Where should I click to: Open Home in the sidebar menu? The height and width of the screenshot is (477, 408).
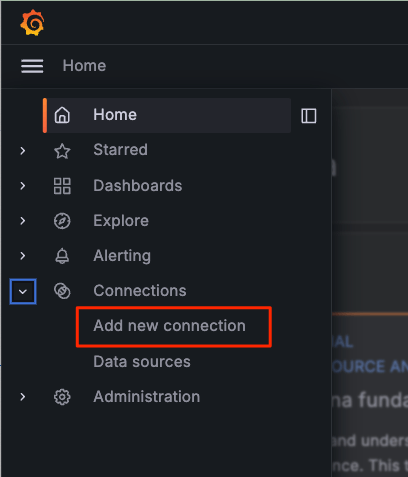[167, 115]
